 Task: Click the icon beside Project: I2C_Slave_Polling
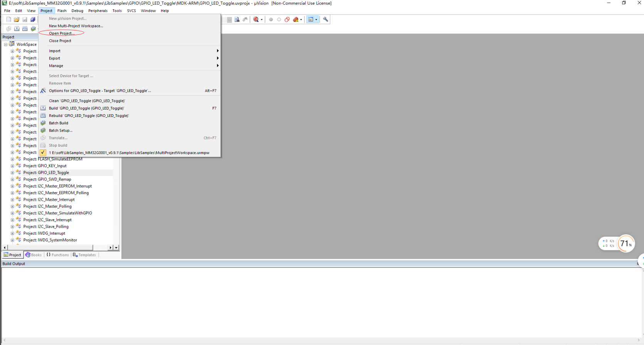(18, 227)
